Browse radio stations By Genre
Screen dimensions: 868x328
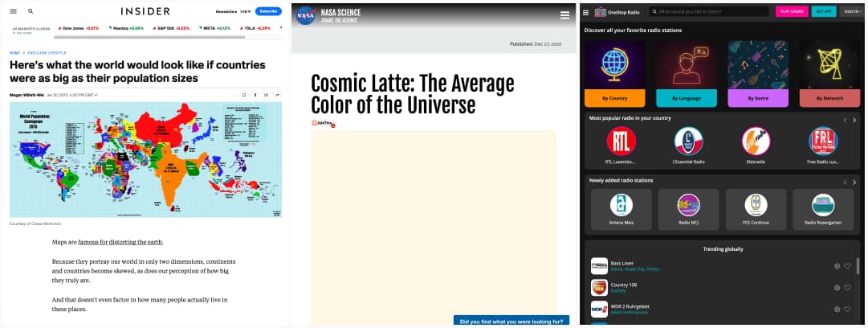coord(757,98)
